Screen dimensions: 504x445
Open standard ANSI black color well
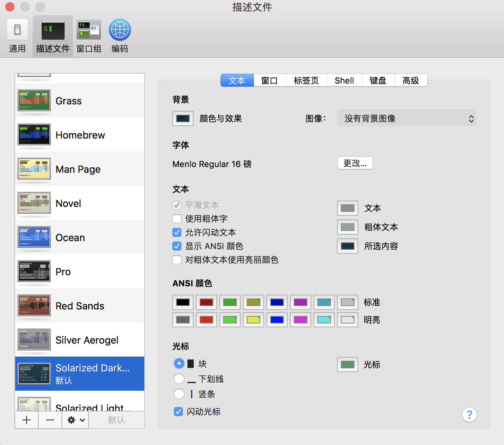(183, 302)
